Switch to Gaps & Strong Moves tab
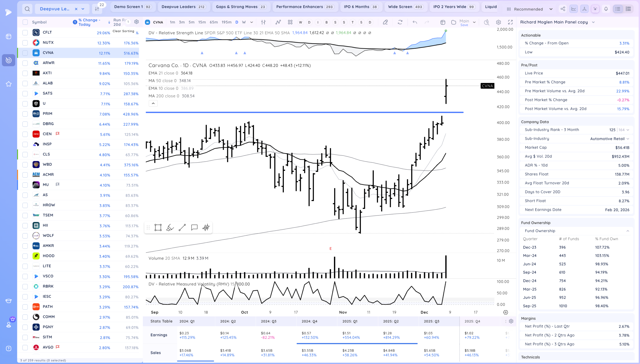The height and width of the screenshot is (364, 640). [241, 7]
